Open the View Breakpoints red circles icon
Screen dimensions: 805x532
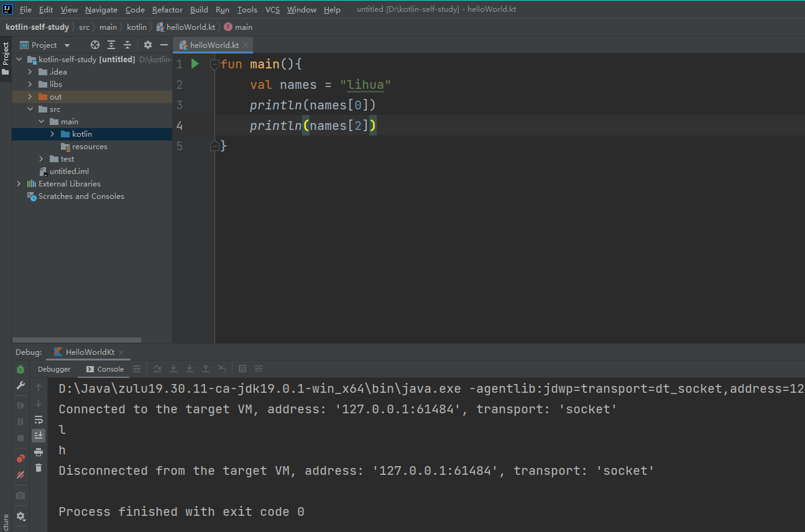click(x=21, y=459)
